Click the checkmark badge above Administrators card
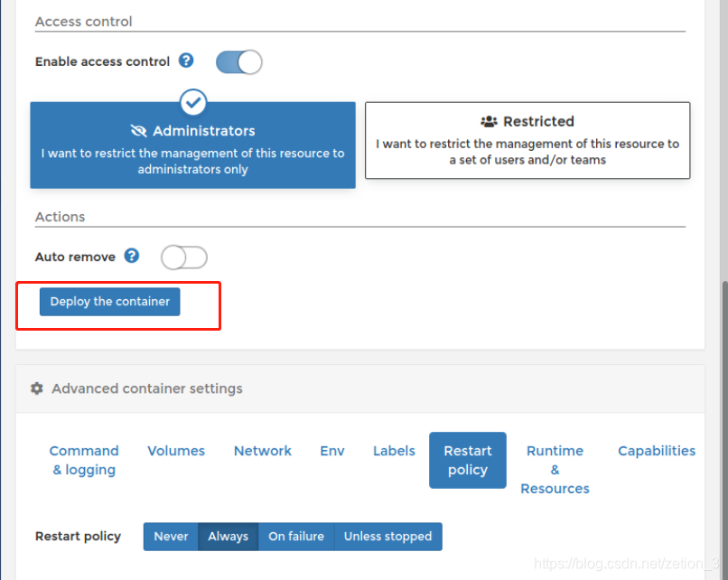This screenshot has width=728, height=580. click(x=193, y=102)
